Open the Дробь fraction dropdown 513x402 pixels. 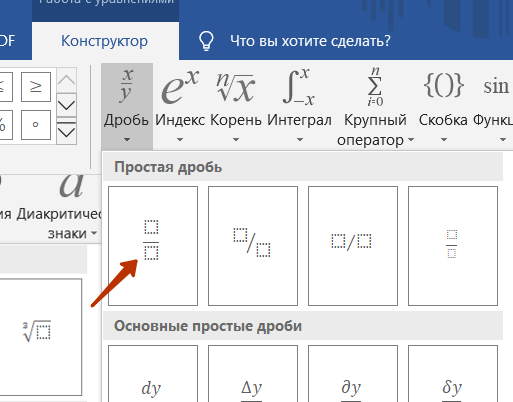pos(127,106)
